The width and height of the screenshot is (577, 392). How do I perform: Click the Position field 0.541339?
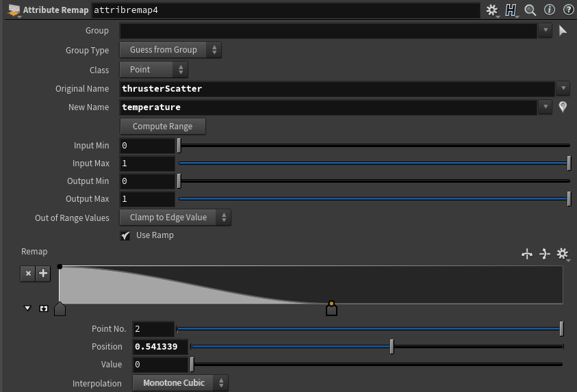(x=160, y=347)
